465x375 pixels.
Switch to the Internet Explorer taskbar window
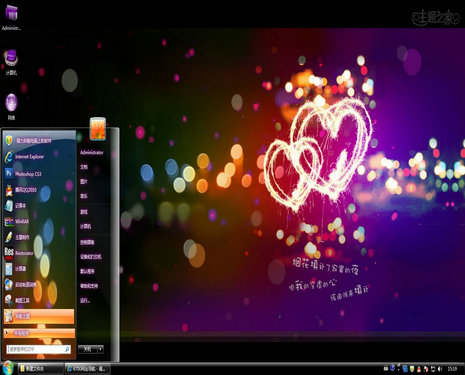pos(87,368)
